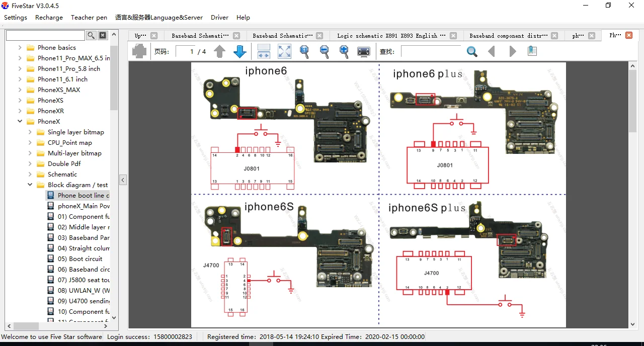Close the first Baseband Schematic tab
The width and height of the screenshot is (644, 346).
pos(236,36)
